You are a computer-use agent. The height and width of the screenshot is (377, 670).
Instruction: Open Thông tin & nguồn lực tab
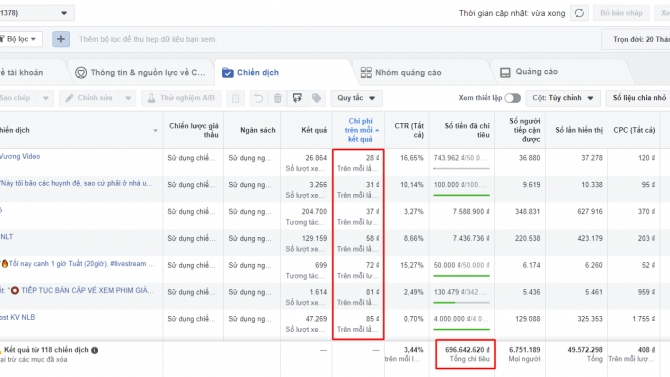(x=148, y=73)
